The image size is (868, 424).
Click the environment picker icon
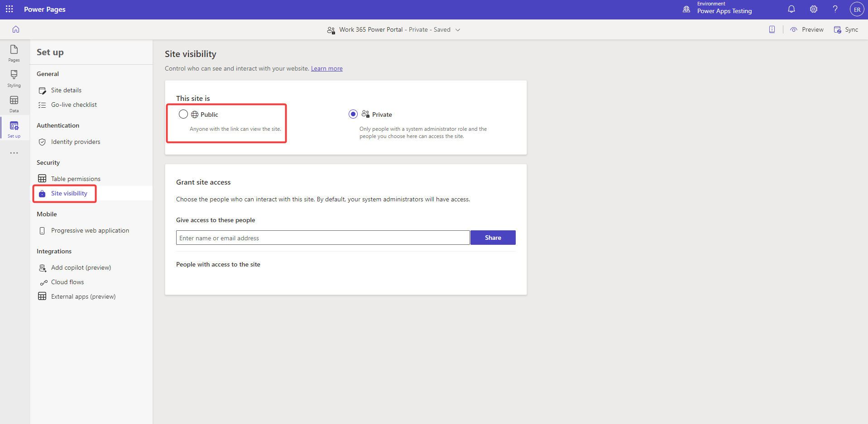click(x=686, y=9)
